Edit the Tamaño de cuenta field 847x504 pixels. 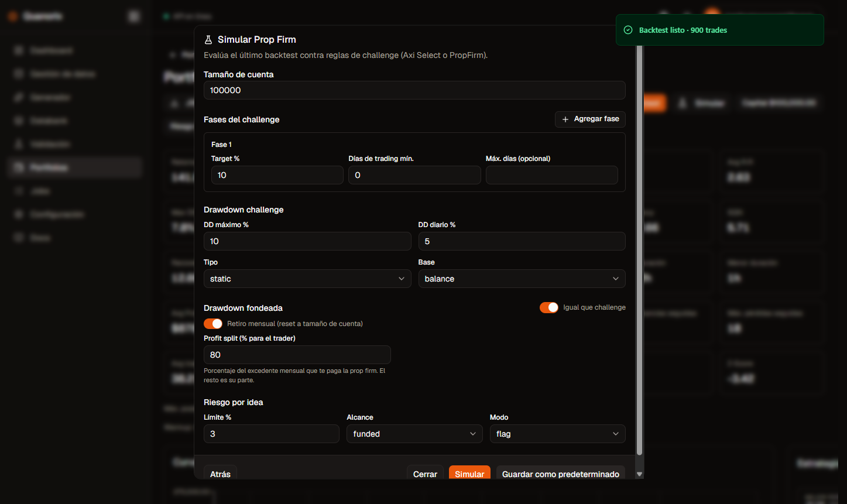pyautogui.click(x=414, y=90)
